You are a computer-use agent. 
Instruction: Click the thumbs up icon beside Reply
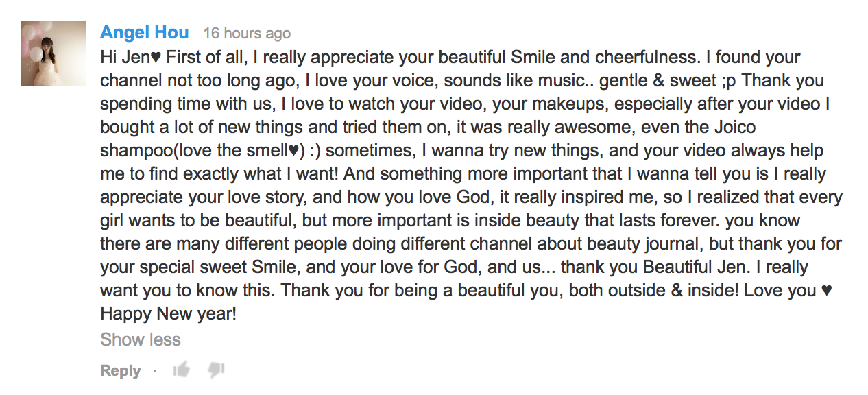(x=182, y=370)
